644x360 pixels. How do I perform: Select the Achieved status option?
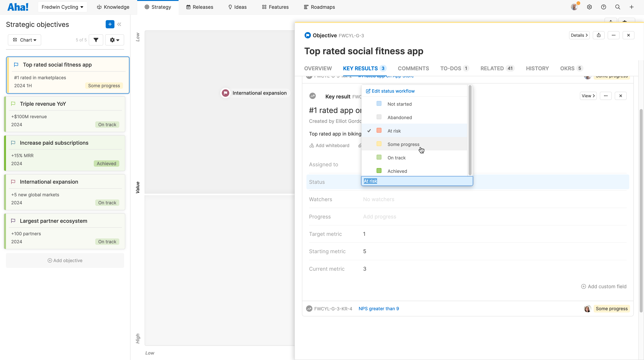(397, 171)
